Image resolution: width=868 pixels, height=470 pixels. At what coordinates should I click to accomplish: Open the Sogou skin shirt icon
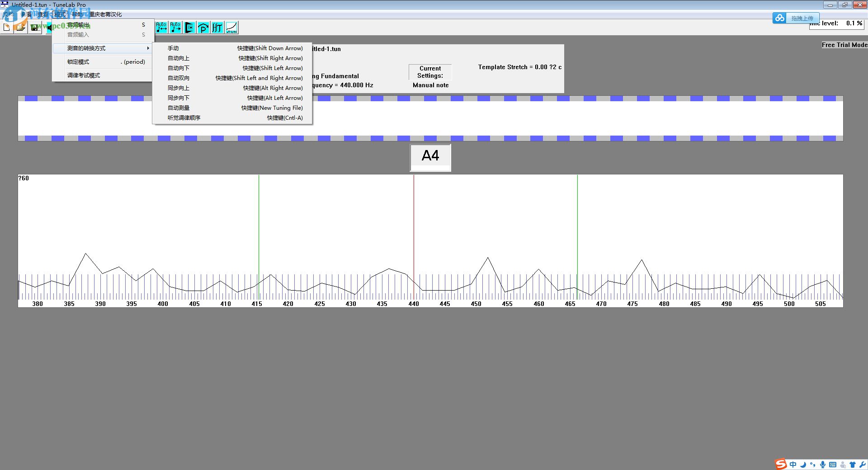click(853, 465)
